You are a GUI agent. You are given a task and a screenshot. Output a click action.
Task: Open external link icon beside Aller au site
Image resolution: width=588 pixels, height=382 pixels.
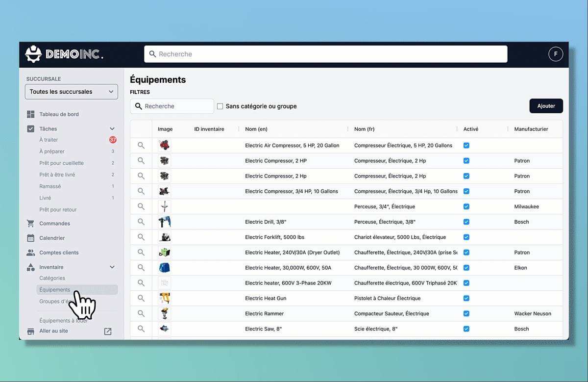[108, 331]
